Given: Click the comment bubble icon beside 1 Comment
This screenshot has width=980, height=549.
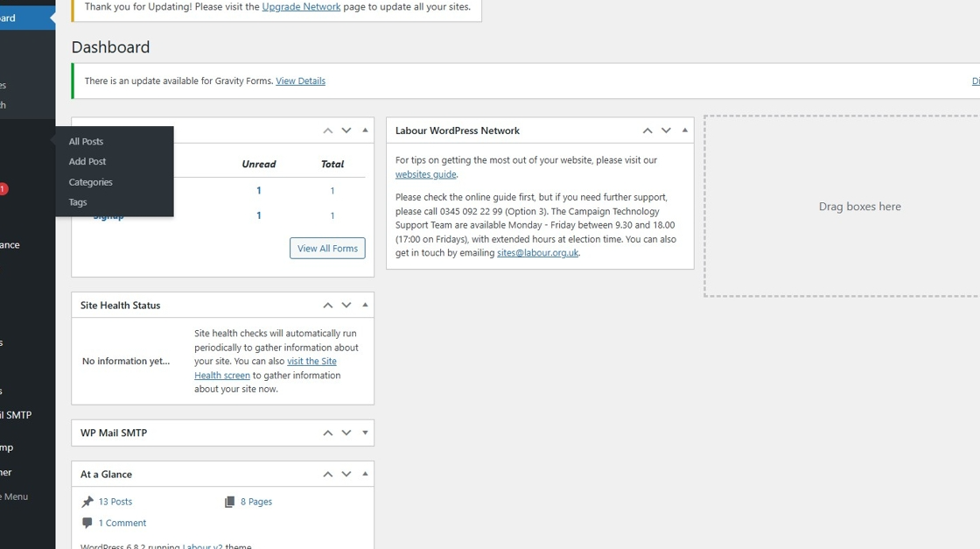Looking at the screenshot, I should [x=87, y=523].
